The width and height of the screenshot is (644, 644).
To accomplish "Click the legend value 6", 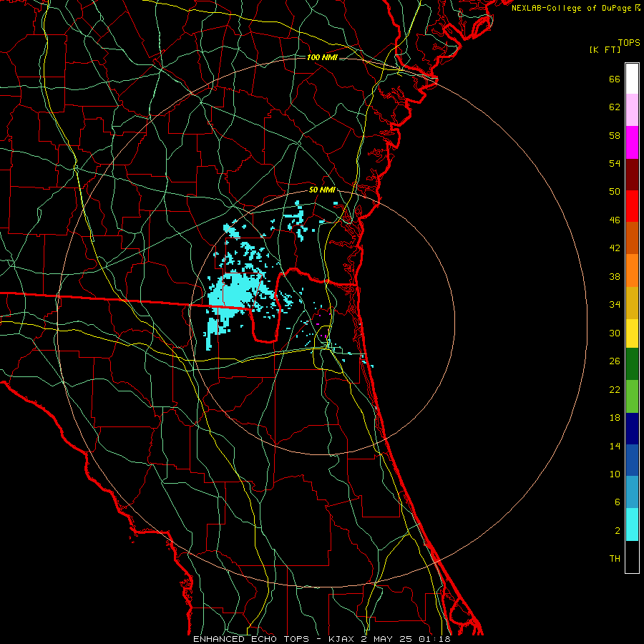I will pyautogui.click(x=618, y=502).
